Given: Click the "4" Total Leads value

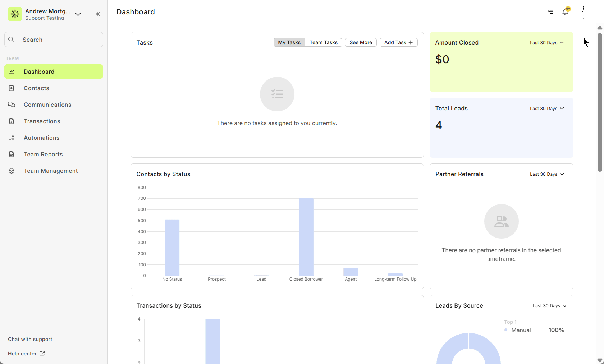Looking at the screenshot, I should click(439, 125).
